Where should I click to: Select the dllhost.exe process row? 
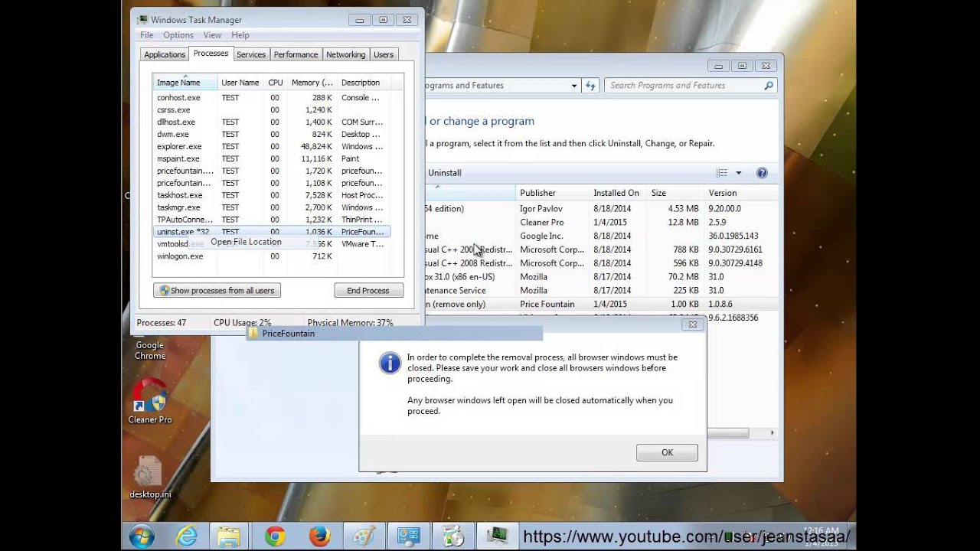coord(272,122)
